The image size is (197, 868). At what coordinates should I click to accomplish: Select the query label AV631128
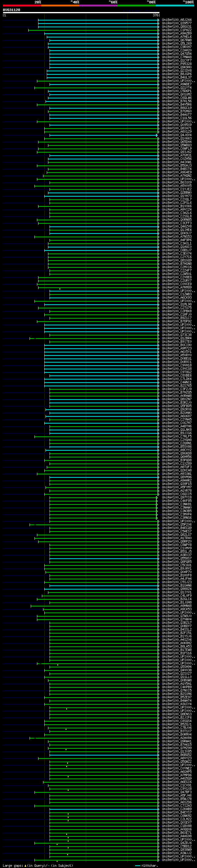(11, 10)
